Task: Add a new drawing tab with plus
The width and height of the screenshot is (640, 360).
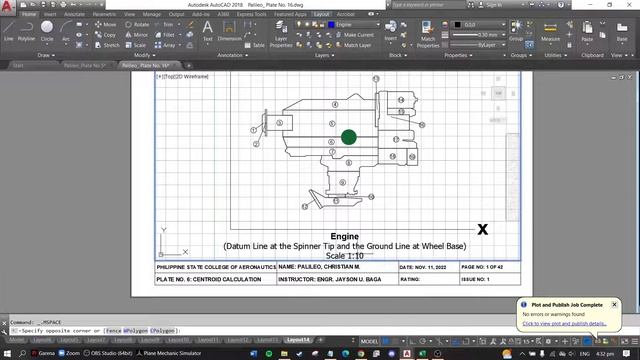Action: 189,65
